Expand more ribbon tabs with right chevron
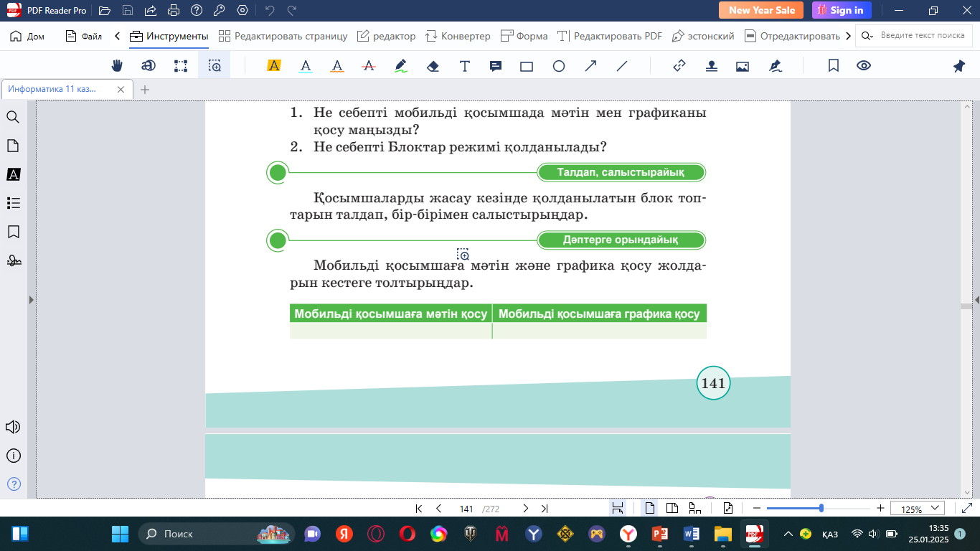The height and width of the screenshot is (551, 980). [849, 36]
